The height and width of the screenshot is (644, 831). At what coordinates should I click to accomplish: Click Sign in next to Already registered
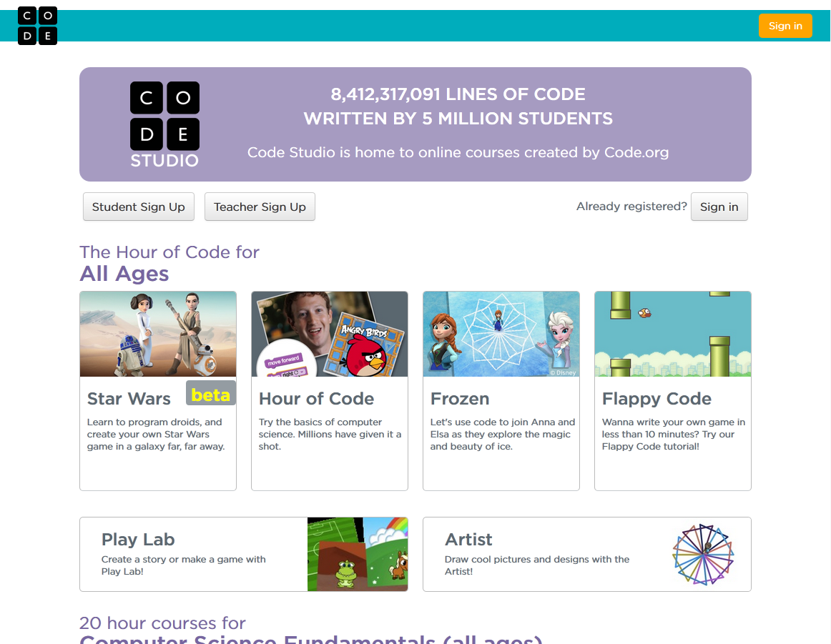click(x=719, y=207)
